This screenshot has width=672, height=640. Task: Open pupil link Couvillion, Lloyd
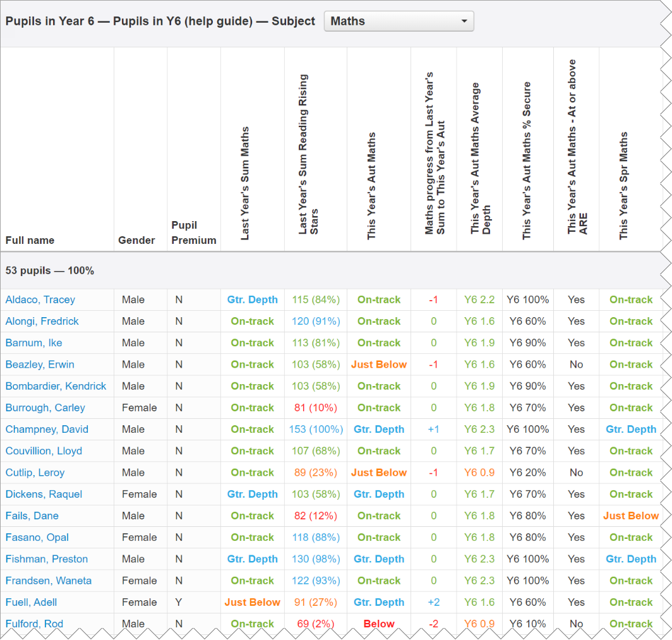44,451
